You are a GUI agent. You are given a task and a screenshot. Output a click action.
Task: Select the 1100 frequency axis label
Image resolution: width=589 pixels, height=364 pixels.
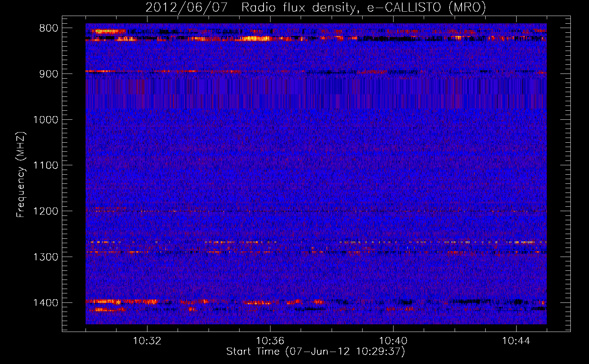tap(46, 166)
